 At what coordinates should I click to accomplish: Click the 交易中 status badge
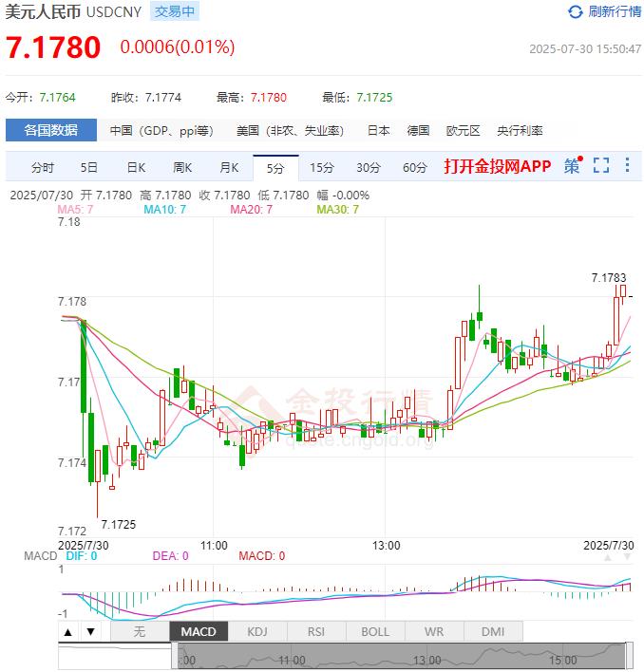point(175,11)
